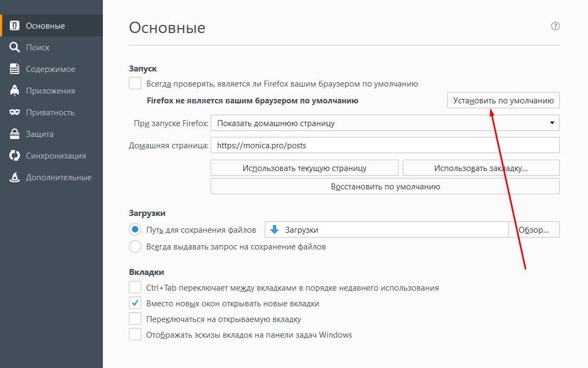Click the Основные sidebar icon
The height and width of the screenshot is (368, 588).
click(x=14, y=25)
